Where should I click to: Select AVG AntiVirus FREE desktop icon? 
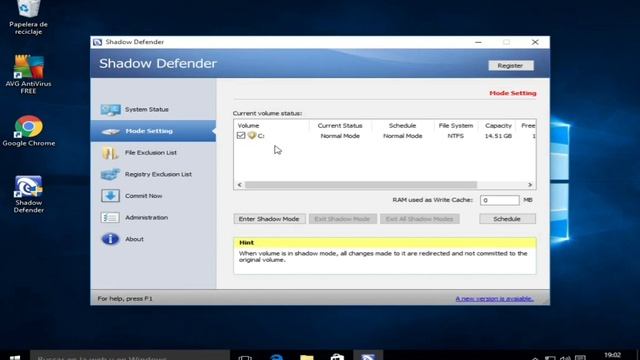(28, 74)
